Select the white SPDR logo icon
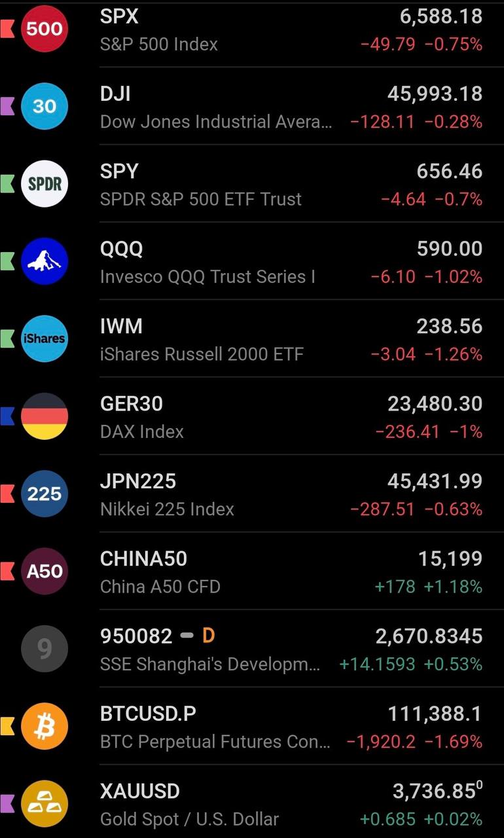 (x=45, y=183)
